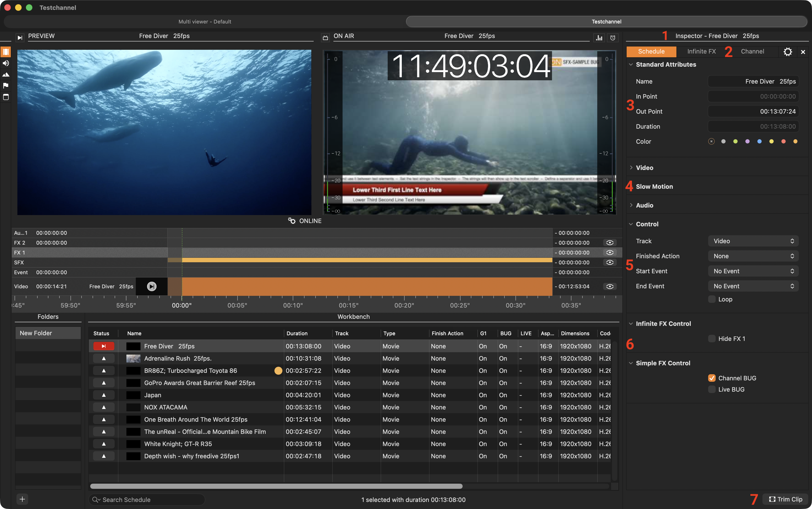Choose the purple color dot
The width and height of the screenshot is (812, 509).
tap(747, 141)
